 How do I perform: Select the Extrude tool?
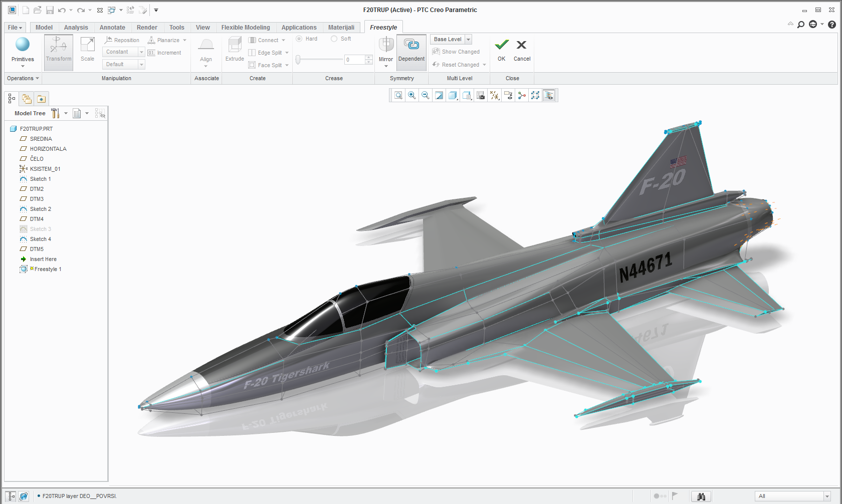[x=235, y=50]
